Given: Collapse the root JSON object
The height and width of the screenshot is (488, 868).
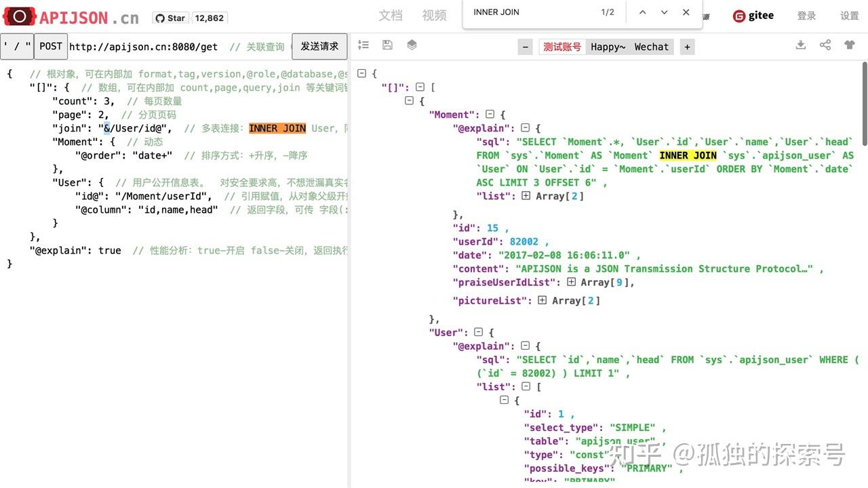Looking at the screenshot, I should (x=361, y=73).
